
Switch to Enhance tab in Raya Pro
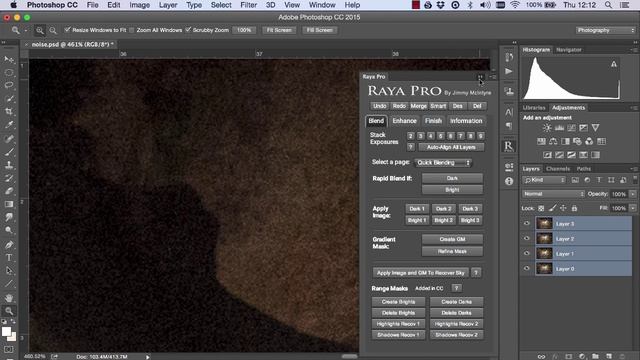point(404,121)
